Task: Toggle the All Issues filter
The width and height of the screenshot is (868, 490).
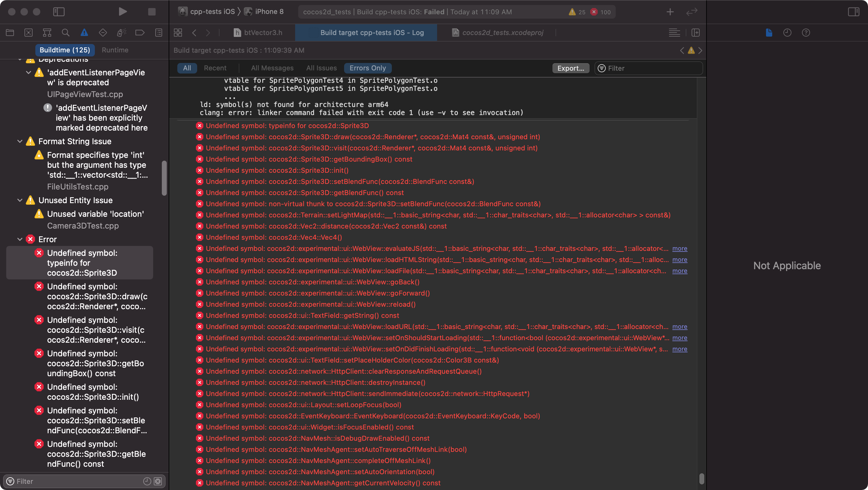Action: [321, 68]
